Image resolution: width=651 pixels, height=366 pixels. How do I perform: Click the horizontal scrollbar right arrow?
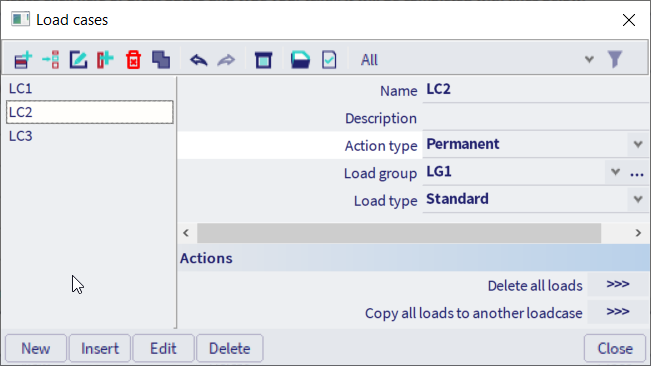[x=638, y=233]
